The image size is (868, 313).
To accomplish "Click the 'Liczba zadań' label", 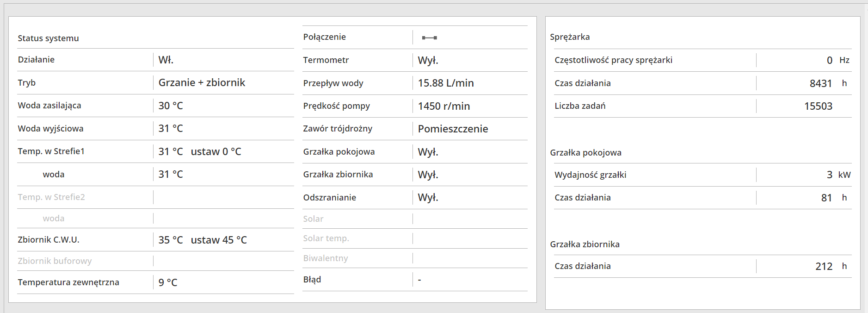I will 580,106.
